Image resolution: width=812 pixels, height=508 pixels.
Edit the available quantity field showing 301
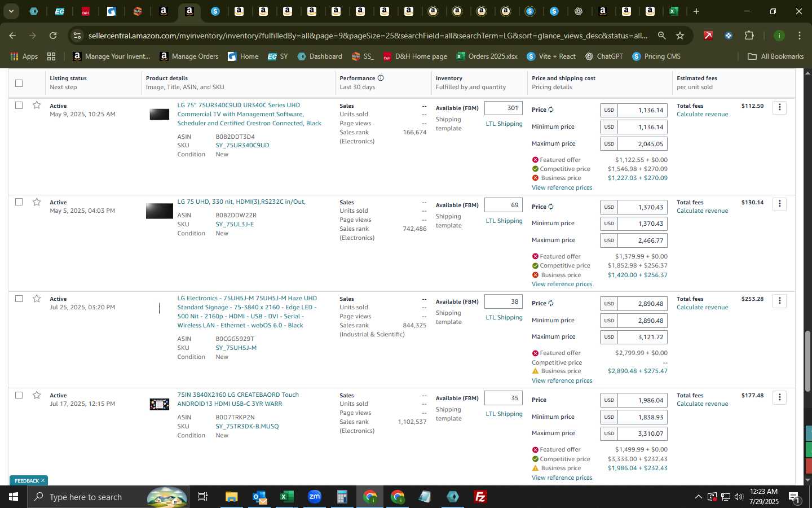(504, 108)
